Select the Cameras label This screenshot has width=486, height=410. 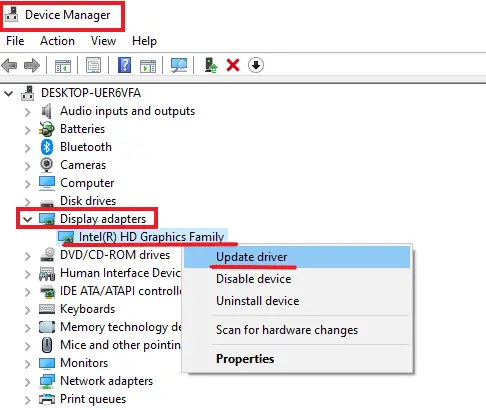(83, 165)
